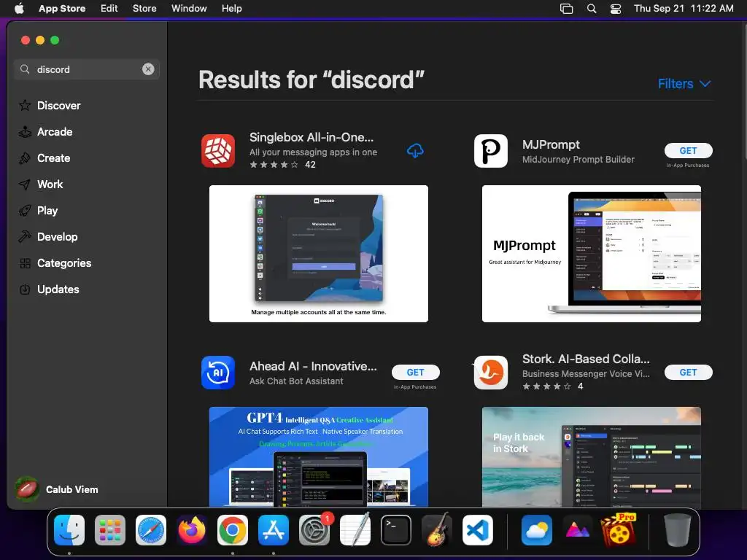The image size is (747, 560).
Task: Click the Singlebox red cube app icon
Action: point(218,151)
